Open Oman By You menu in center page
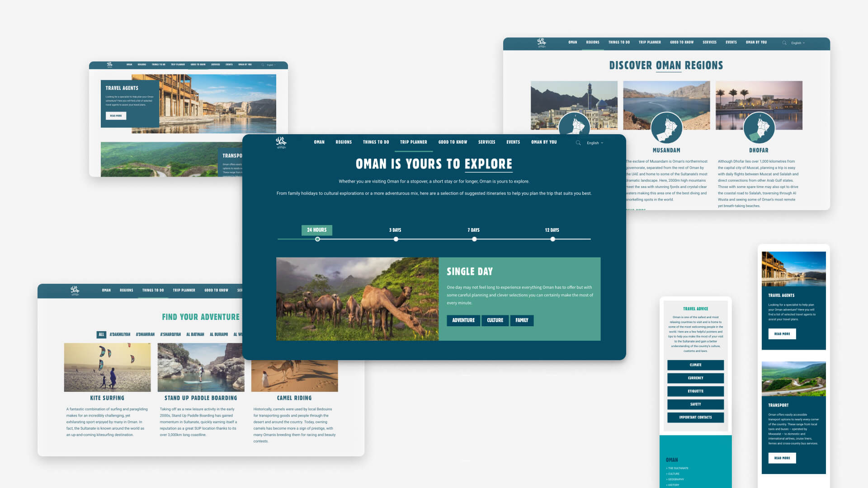Viewport: 868px width, 488px height. [x=544, y=142]
